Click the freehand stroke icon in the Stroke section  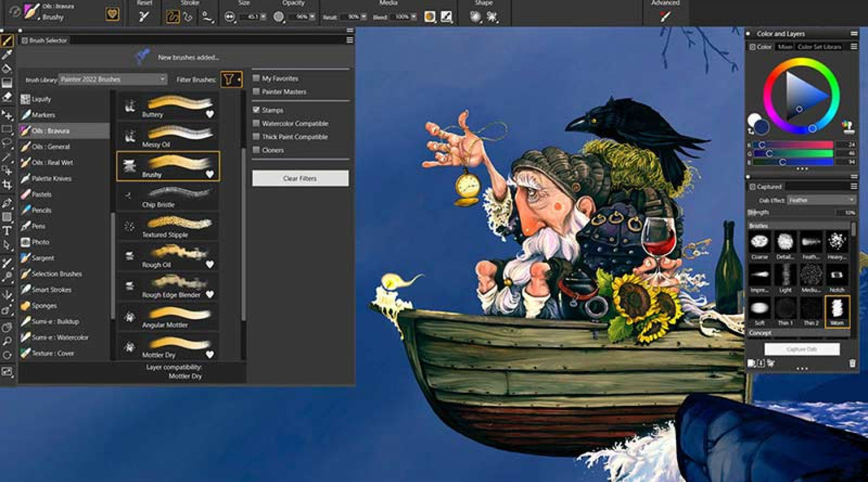(x=172, y=15)
